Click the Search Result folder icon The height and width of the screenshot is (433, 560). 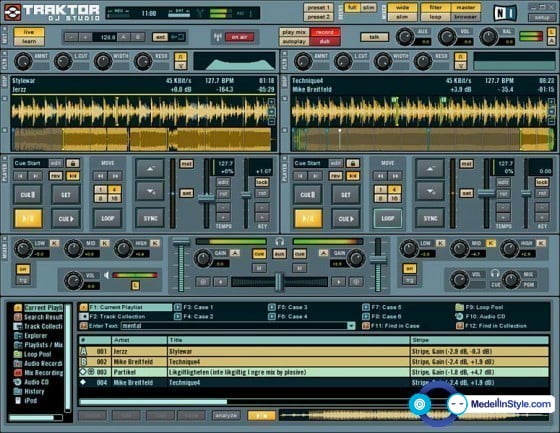pyautogui.click(x=18, y=317)
